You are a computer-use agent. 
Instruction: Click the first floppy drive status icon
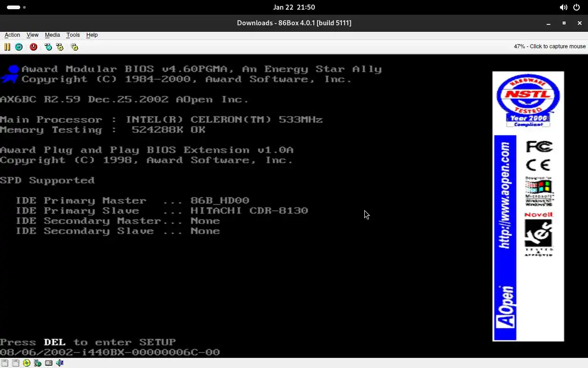click(x=5, y=363)
